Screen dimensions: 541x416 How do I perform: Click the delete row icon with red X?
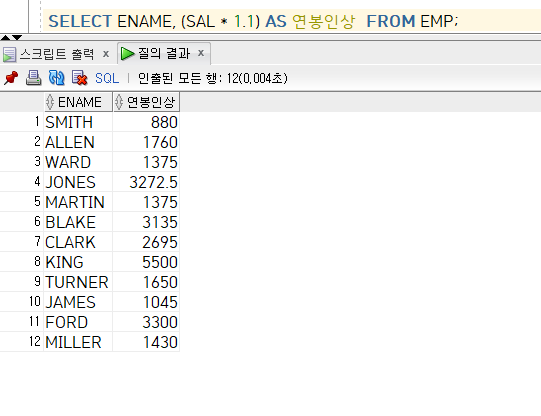(79, 78)
